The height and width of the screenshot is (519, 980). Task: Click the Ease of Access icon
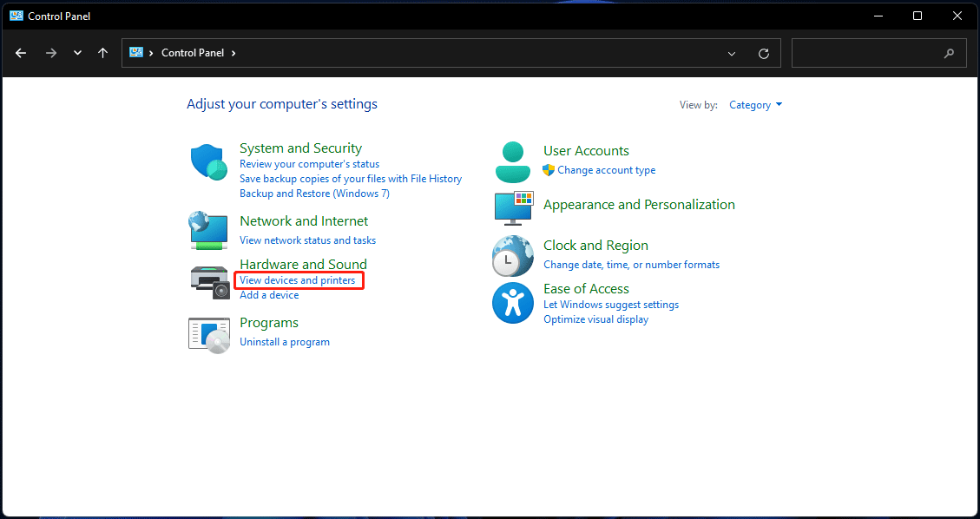(x=512, y=303)
